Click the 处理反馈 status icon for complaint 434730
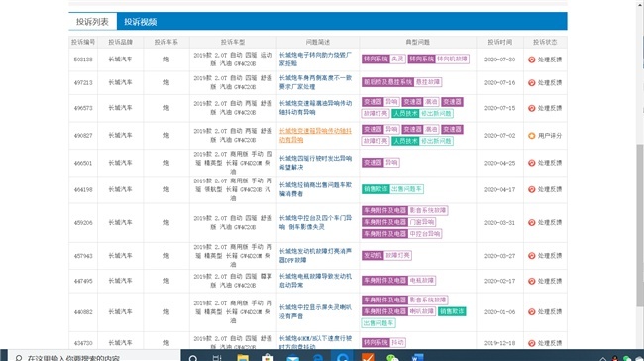644x361 pixels. pos(531,343)
